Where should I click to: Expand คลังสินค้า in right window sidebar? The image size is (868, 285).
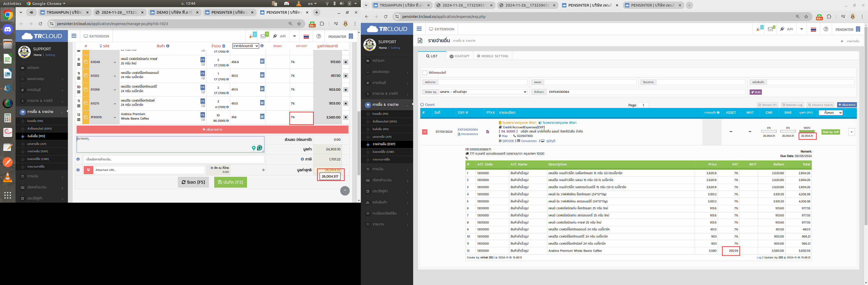click(387, 202)
